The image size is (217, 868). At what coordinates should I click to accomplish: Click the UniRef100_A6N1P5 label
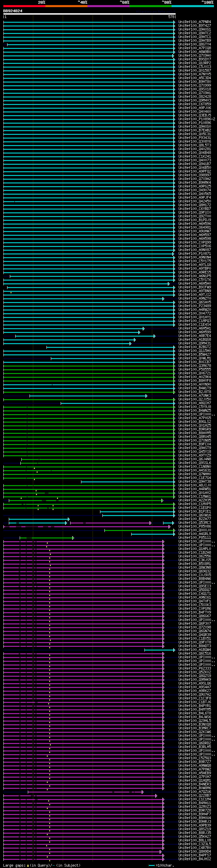195,276
